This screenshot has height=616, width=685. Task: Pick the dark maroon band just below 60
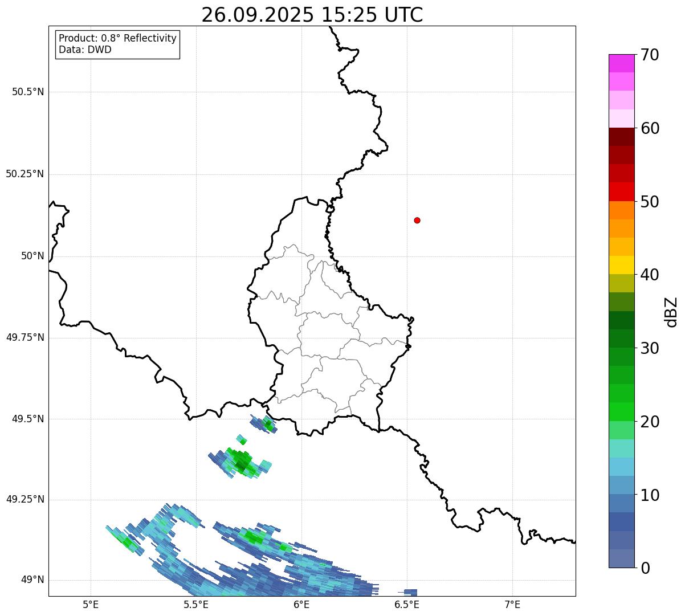(621, 137)
